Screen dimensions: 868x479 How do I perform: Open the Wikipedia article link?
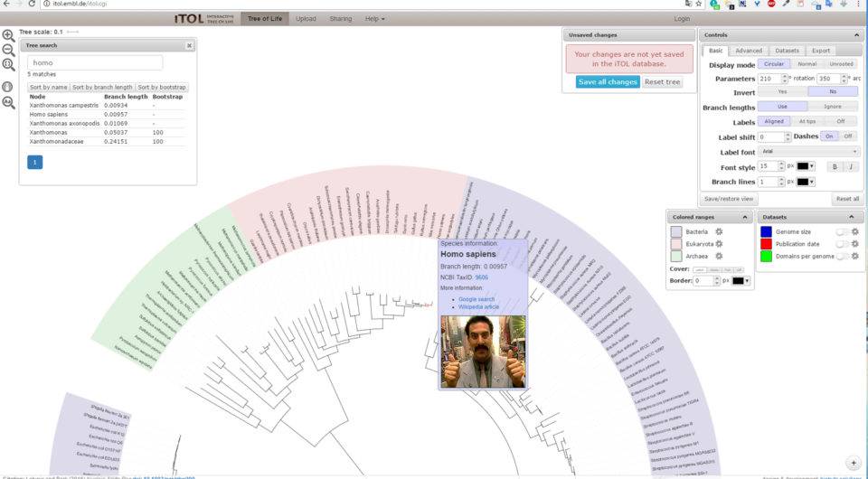478,307
